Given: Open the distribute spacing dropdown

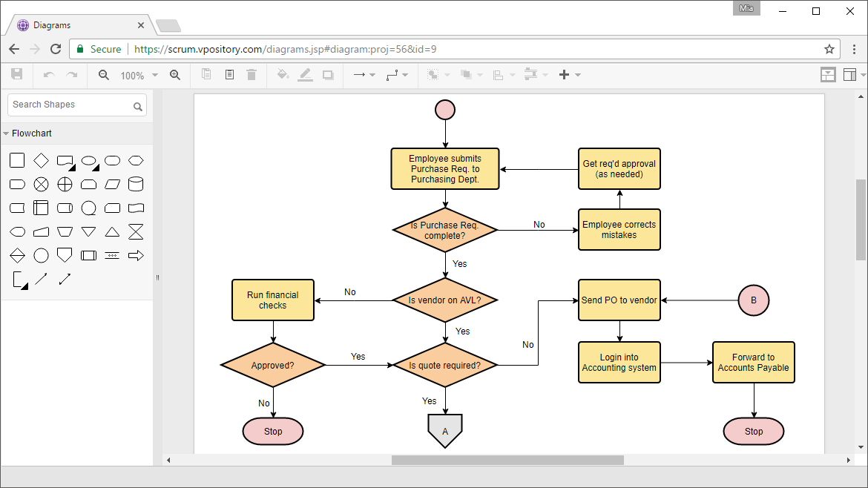Looking at the screenshot, I should pyautogui.click(x=536, y=74).
